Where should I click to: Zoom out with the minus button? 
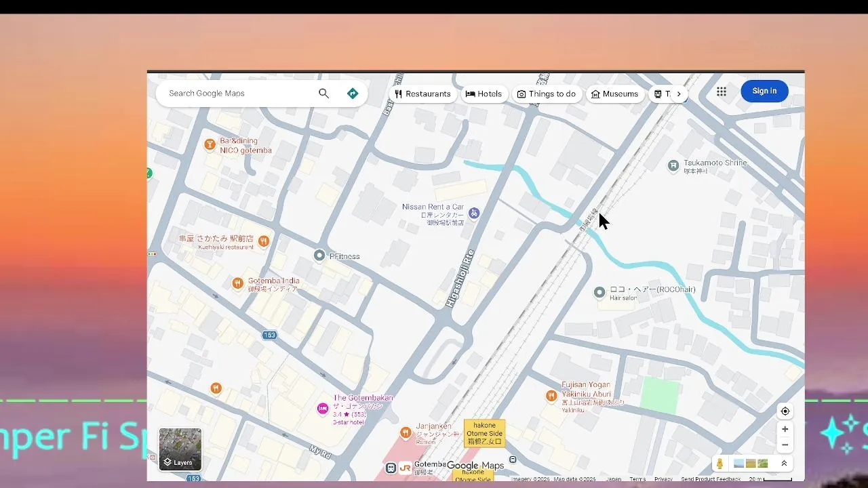[x=785, y=445]
